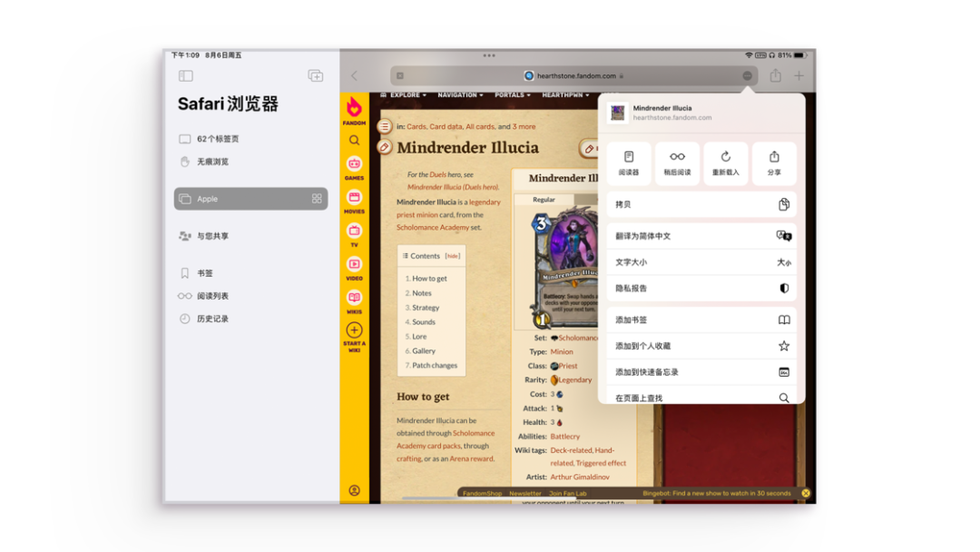Image resolution: width=980 pixels, height=552 pixels.
Task: Open Private browsing in sidebar
Action: point(250,162)
